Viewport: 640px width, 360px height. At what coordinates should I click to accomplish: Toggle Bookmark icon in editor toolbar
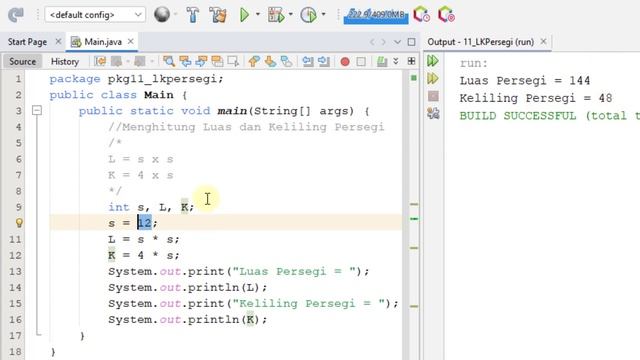tap(287, 62)
